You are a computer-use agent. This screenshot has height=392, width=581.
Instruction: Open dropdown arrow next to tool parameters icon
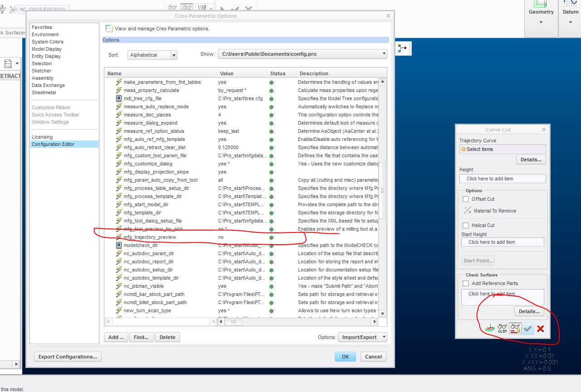[211, 8]
